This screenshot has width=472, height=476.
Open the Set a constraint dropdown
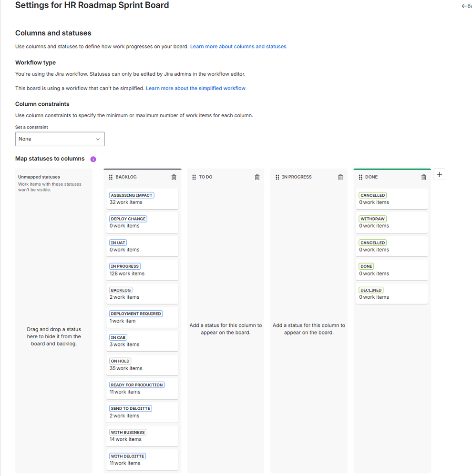coord(60,139)
